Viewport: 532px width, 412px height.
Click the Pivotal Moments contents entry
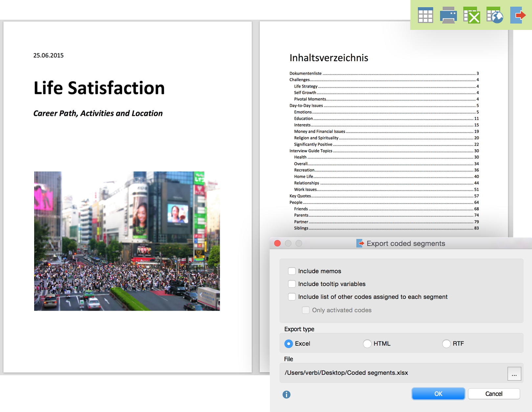tap(386, 99)
